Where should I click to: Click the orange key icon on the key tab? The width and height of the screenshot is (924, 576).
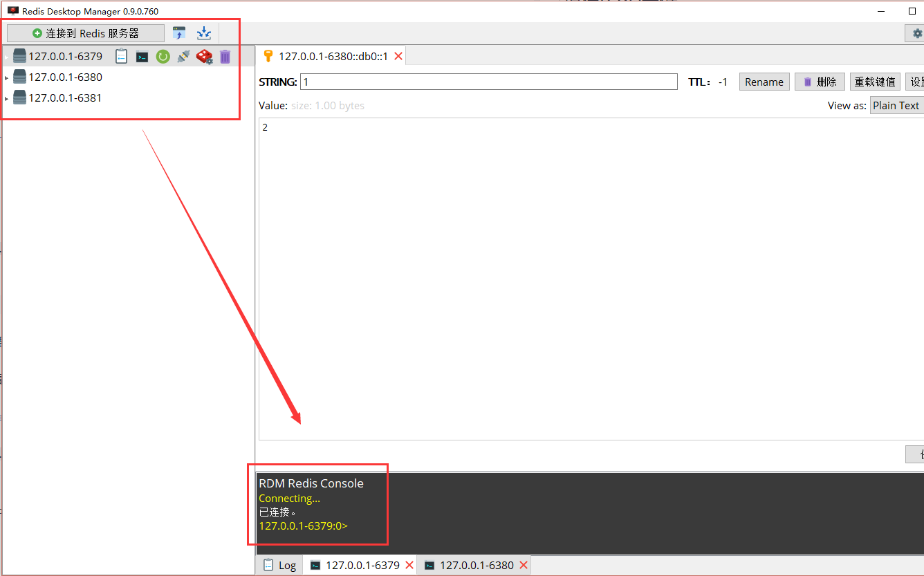tap(268, 57)
